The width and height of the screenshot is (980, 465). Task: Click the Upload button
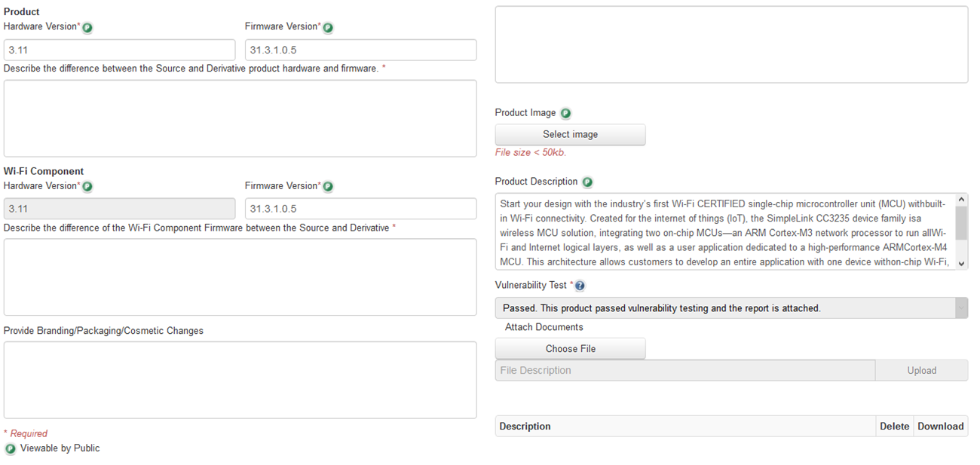pos(921,370)
